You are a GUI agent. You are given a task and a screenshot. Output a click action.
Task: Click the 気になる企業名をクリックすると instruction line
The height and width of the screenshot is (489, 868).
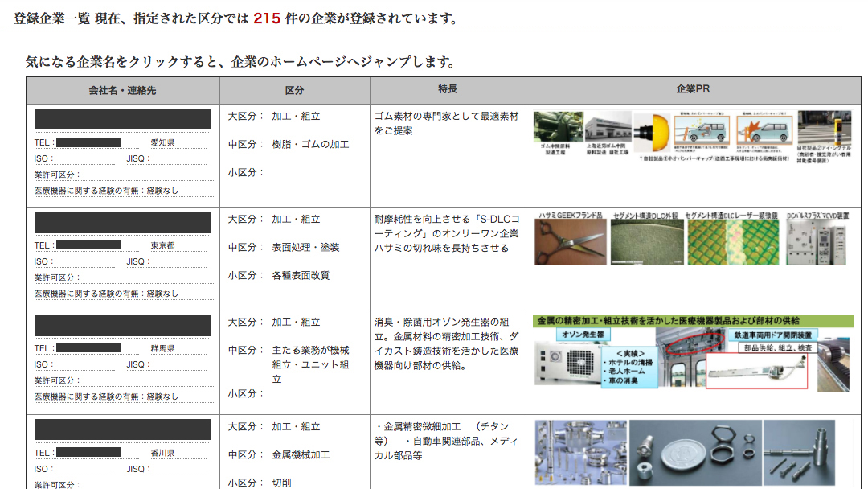click(240, 61)
